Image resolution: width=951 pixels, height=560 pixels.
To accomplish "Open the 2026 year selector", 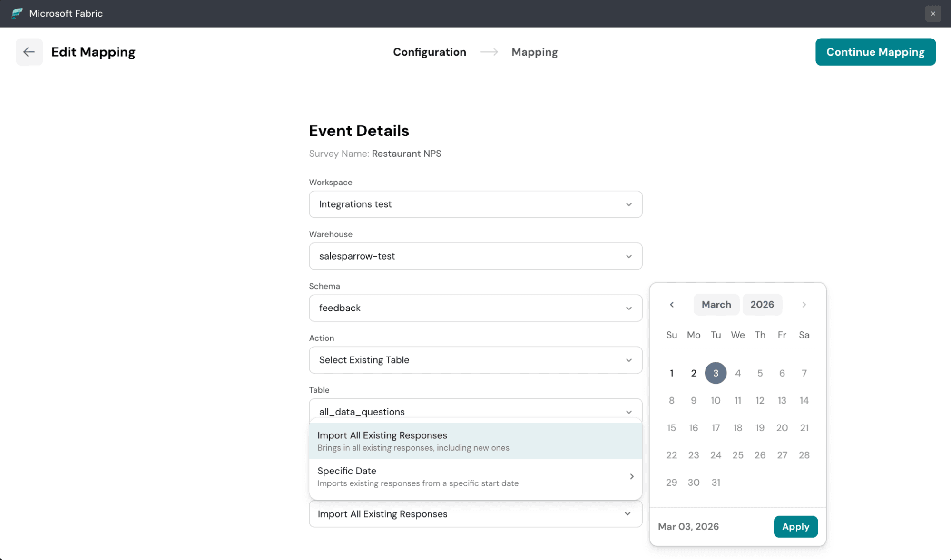I will point(762,305).
